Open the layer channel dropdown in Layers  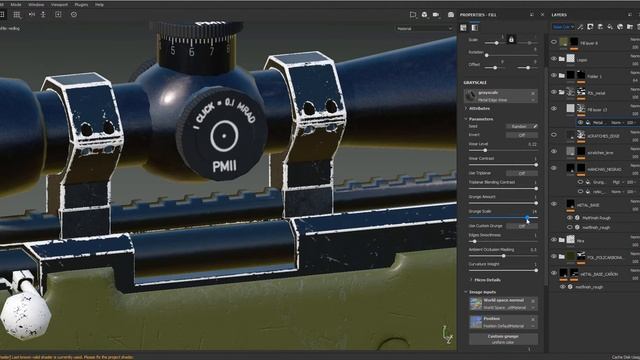[x=563, y=27]
